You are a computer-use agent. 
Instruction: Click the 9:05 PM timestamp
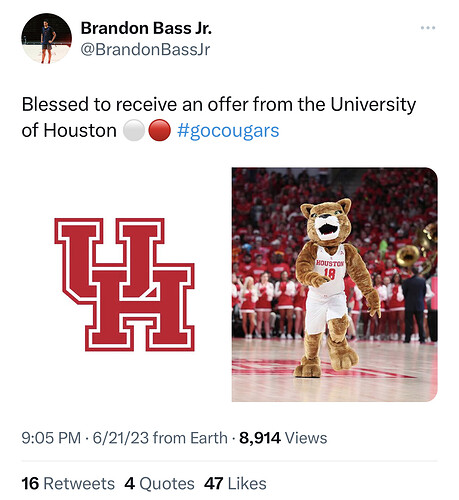pos(51,438)
